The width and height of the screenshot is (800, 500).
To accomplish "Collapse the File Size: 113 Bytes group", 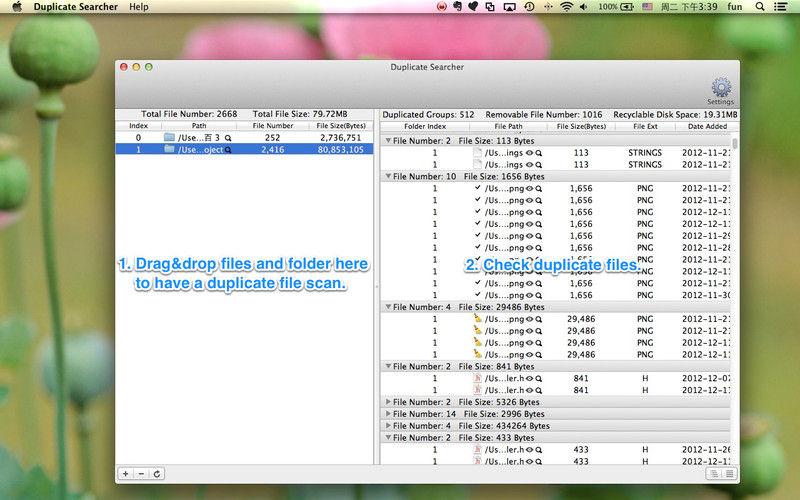I will tap(388, 140).
